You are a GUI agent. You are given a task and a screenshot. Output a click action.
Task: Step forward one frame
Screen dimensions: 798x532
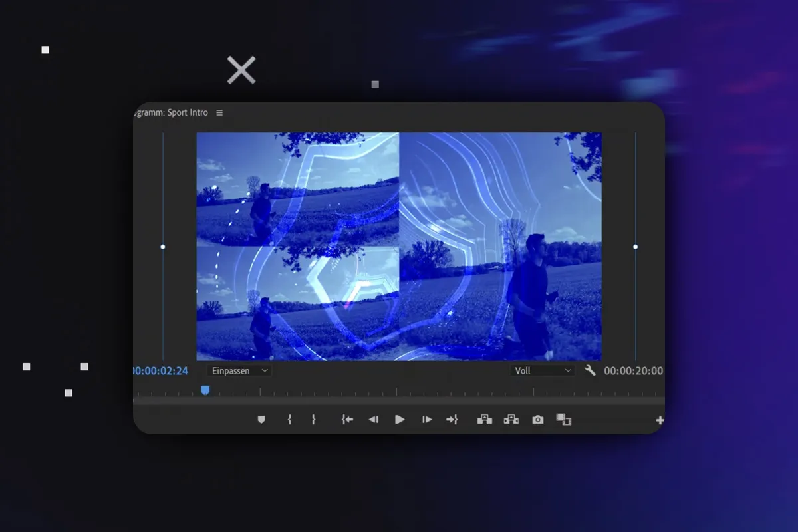[x=427, y=420]
